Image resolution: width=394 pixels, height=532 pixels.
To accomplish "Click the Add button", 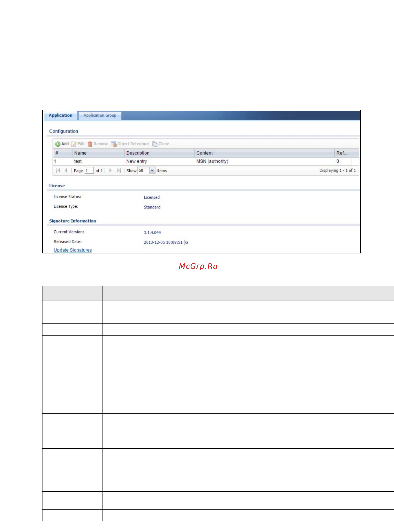I will point(62,144).
